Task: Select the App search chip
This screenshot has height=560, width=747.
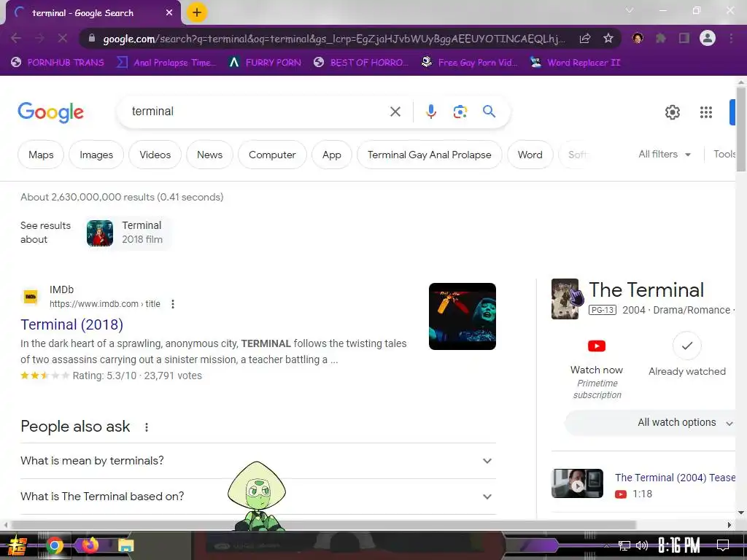Action: click(x=332, y=155)
